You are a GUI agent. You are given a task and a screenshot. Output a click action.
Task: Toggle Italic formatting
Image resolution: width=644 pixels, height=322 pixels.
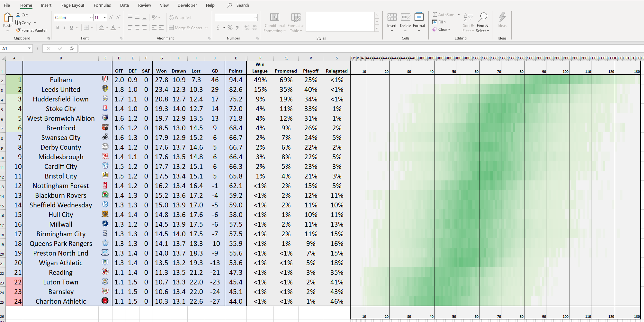click(x=65, y=28)
